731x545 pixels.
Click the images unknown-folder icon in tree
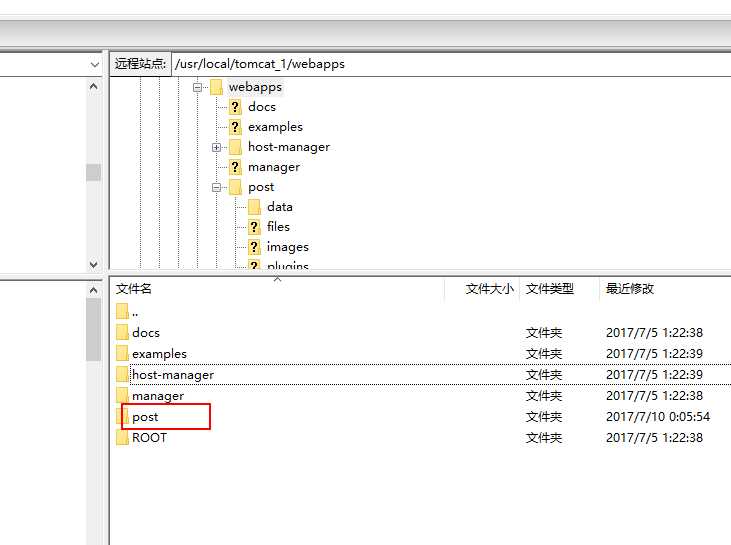pos(254,247)
